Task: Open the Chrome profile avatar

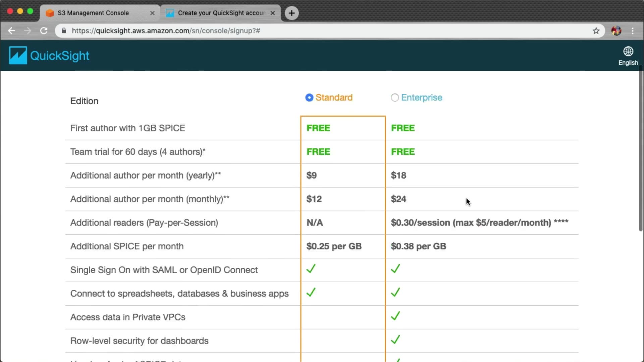Action: (616, 31)
